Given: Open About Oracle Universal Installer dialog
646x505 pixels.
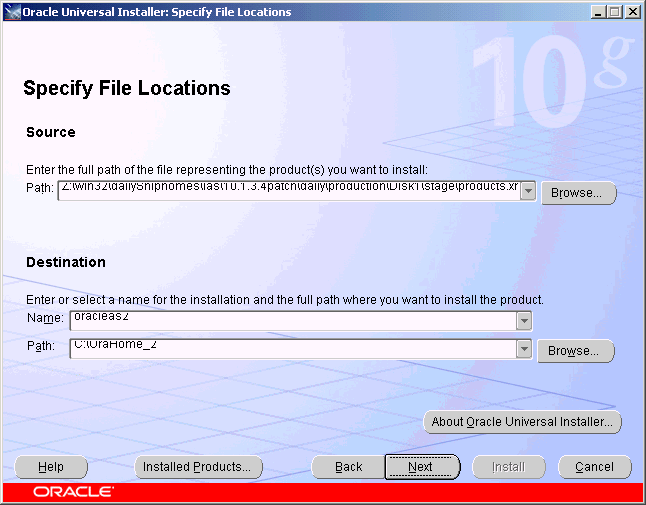Looking at the screenshot, I should [522, 422].
